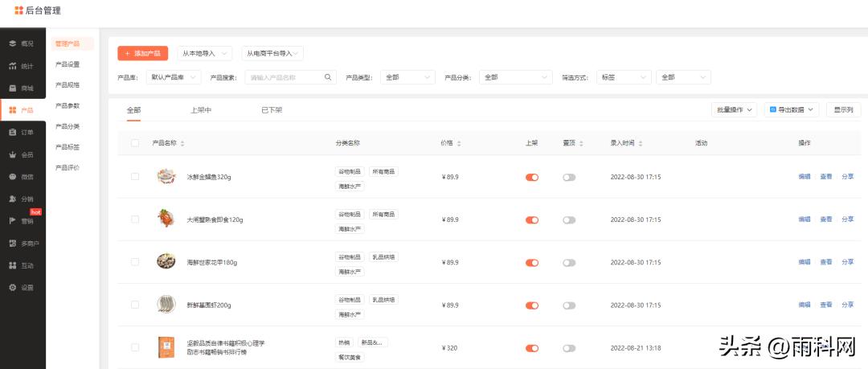Screen dimensions: 868x369
Task: Open the 商城 store sidebar icon
Action: coord(13,88)
